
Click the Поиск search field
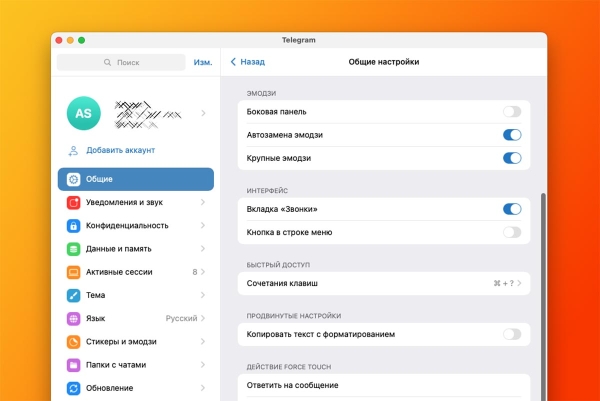[x=121, y=62]
